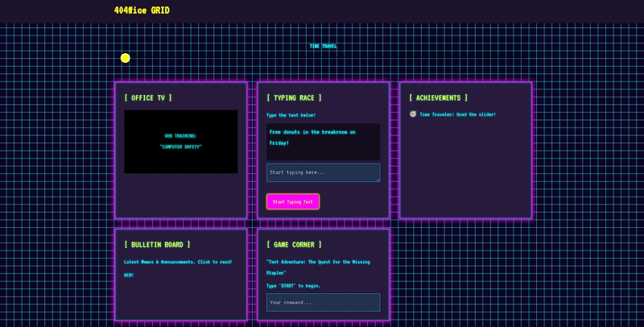This screenshot has width=644, height=327.
Task: Click the 404ffice GRID logo title
Action: click(x=142, y=10)
